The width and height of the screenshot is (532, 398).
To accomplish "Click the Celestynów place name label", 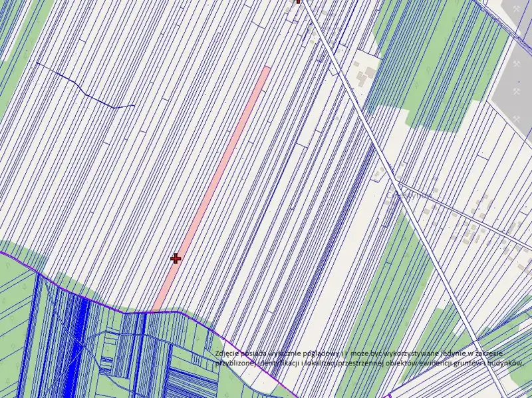I will point(412,195).
